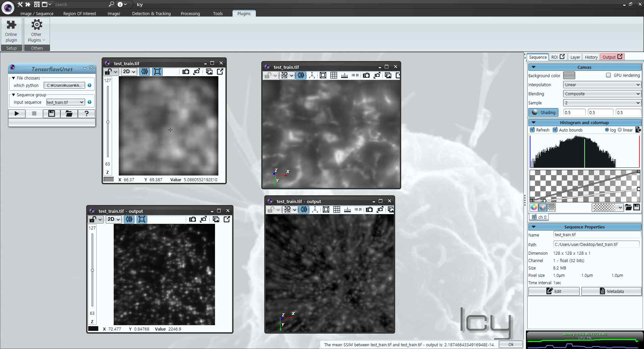Click fit-to-canvas icon in output 2D viewer
The image size is (644, 349).
(x=142, y=219)
